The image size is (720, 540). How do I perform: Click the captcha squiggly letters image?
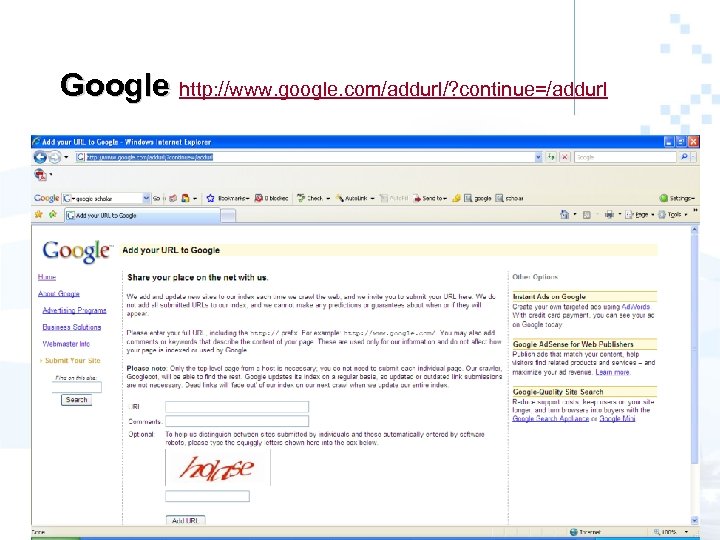coord(218,467)
